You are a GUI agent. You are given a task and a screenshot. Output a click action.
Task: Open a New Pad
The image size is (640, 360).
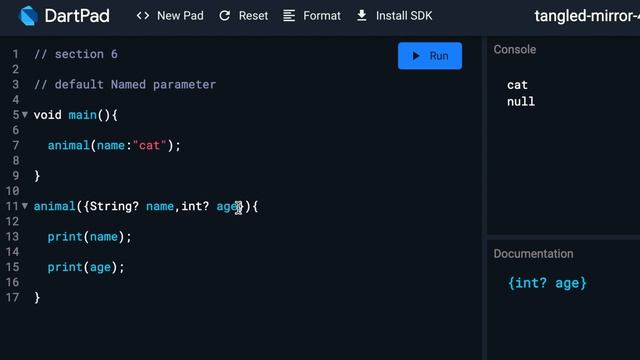point(170,16)
